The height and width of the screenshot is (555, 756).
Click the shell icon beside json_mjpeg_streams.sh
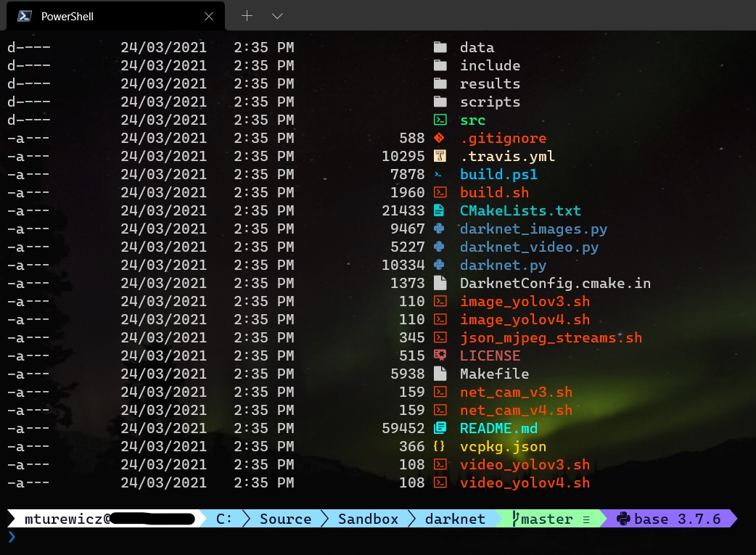[440, 337]
